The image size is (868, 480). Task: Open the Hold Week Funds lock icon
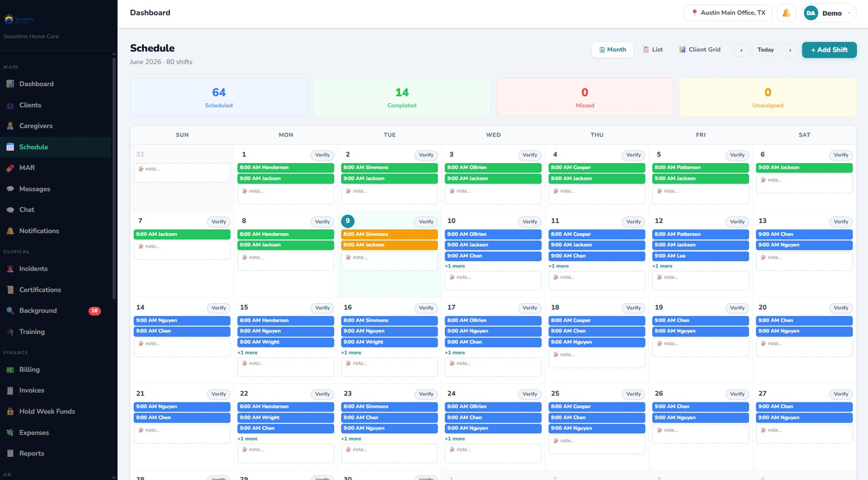pos(10,412)
